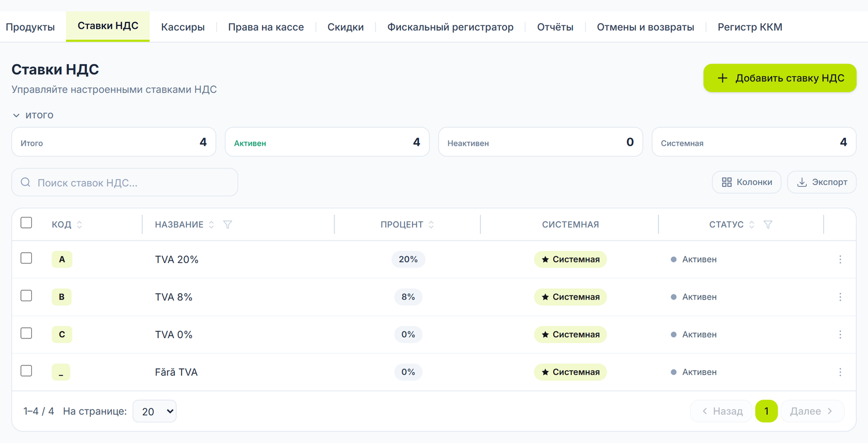The height and width of the screenshot is (443, 868).
Task: Open row actions menu for TVA 20%
Action: (840, 260)
